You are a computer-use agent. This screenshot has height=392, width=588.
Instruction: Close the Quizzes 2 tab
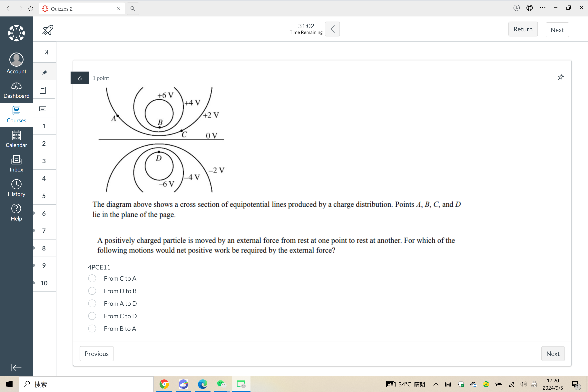pos(119,9)
